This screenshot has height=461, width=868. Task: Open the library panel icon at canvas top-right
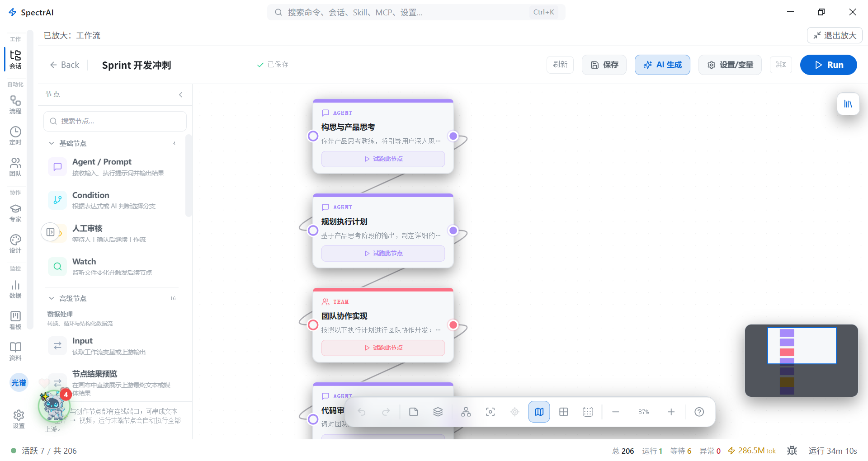point(848,104)
